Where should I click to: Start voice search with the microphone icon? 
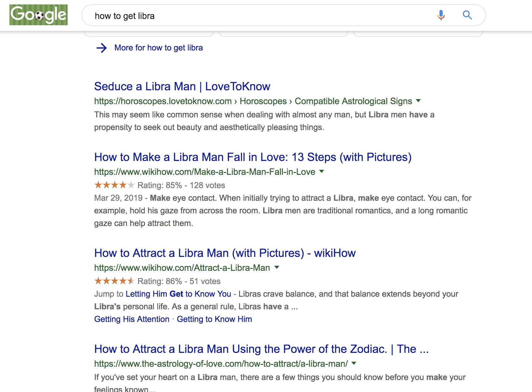point(441,15)
